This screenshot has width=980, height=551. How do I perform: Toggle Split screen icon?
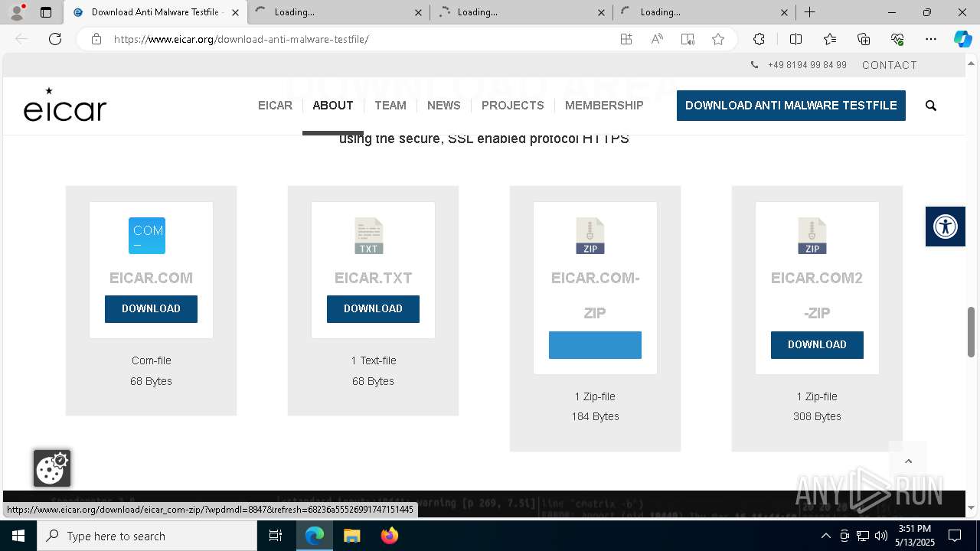(x=795, y=39)
